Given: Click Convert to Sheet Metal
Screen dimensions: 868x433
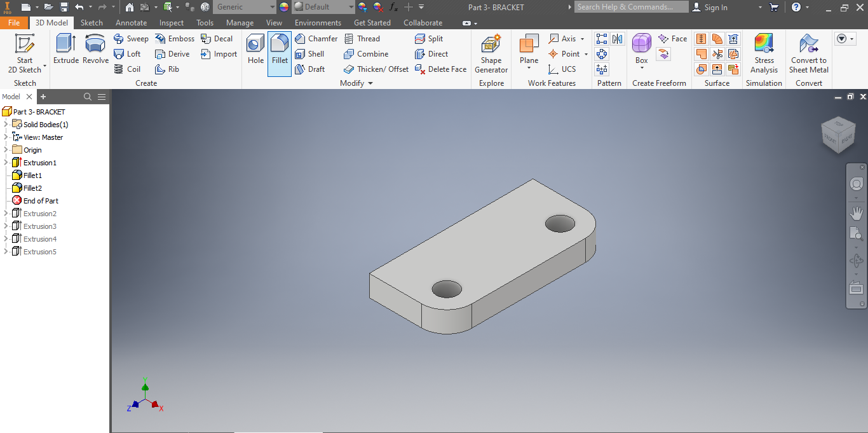Looking at the screenshot, I should [x=808, y=53].
